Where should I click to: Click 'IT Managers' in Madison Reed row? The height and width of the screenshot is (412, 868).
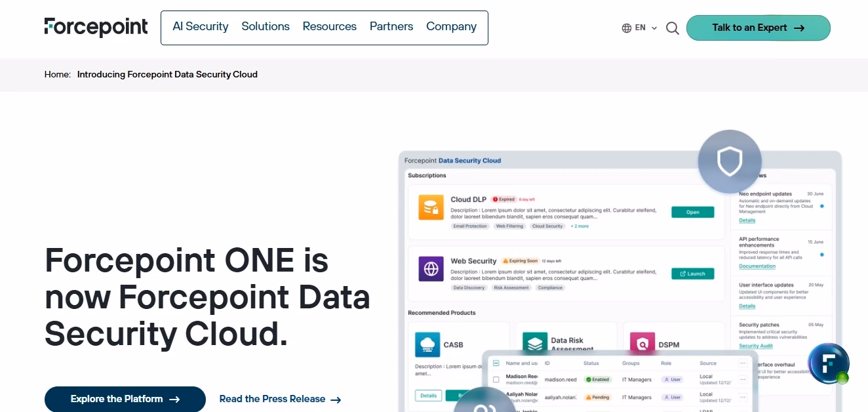(x=637, y=379)
